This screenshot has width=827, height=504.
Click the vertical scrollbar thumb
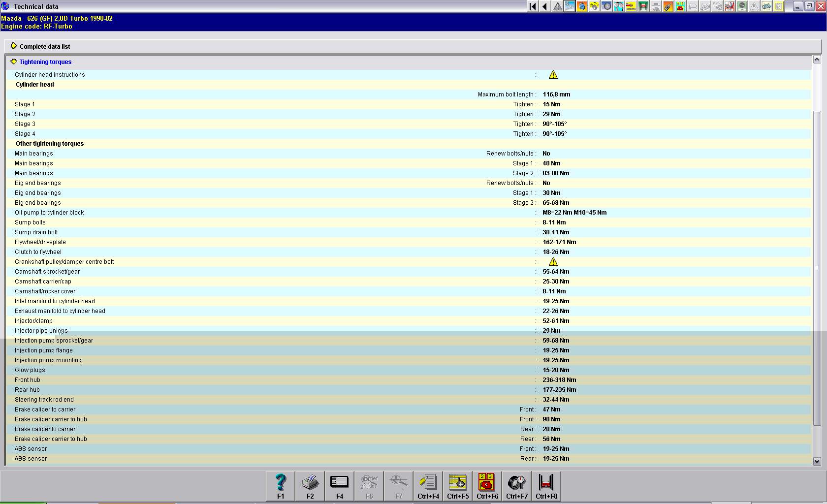pos(817,268)
